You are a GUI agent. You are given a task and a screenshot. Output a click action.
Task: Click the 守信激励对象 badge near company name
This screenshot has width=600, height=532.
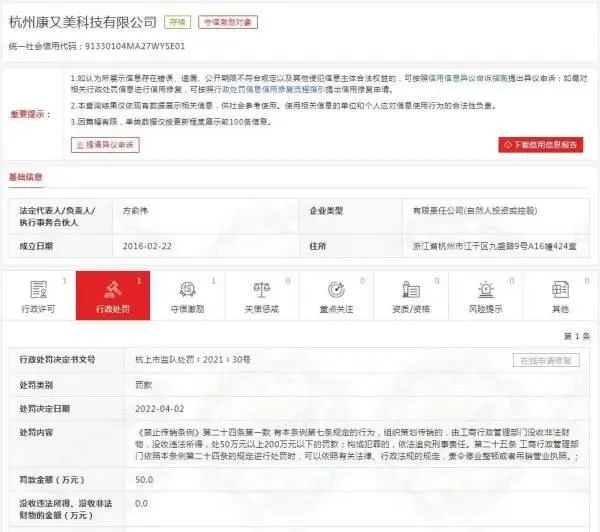click(228, 20)
